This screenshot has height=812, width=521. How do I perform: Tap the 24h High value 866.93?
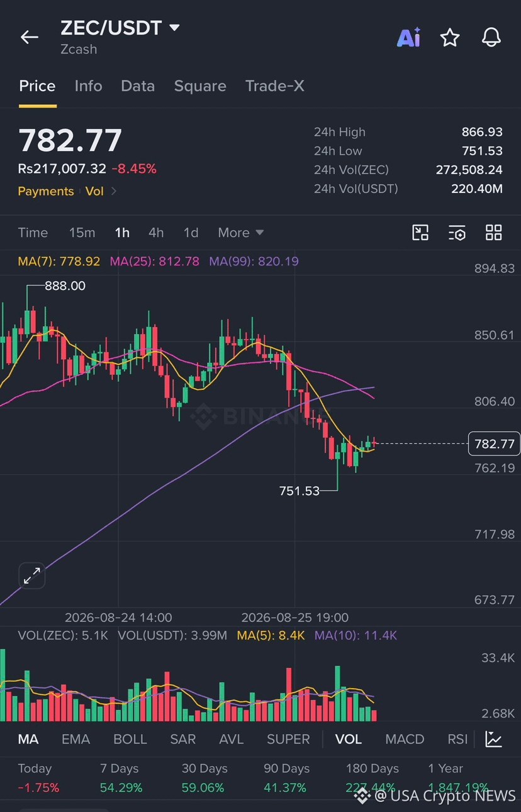[x=482, y=132]
